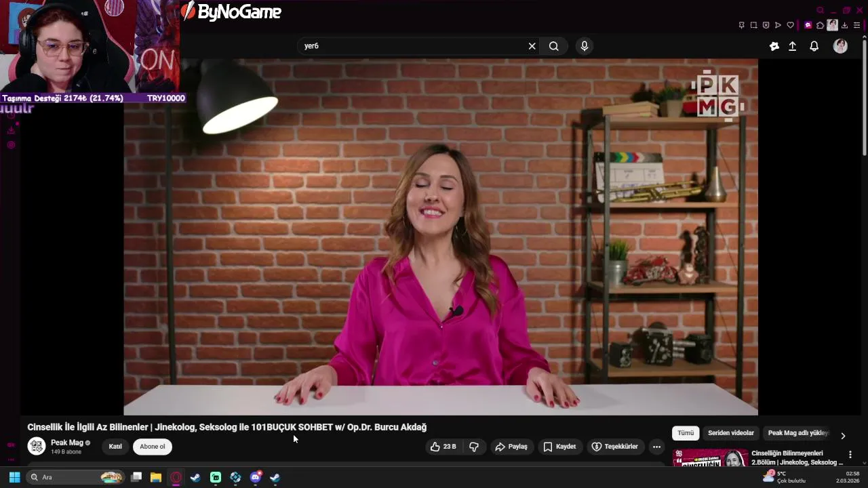Click the Ara taskbar search box
The width and height of the screenshot is (868, 488).
[76, 477]
